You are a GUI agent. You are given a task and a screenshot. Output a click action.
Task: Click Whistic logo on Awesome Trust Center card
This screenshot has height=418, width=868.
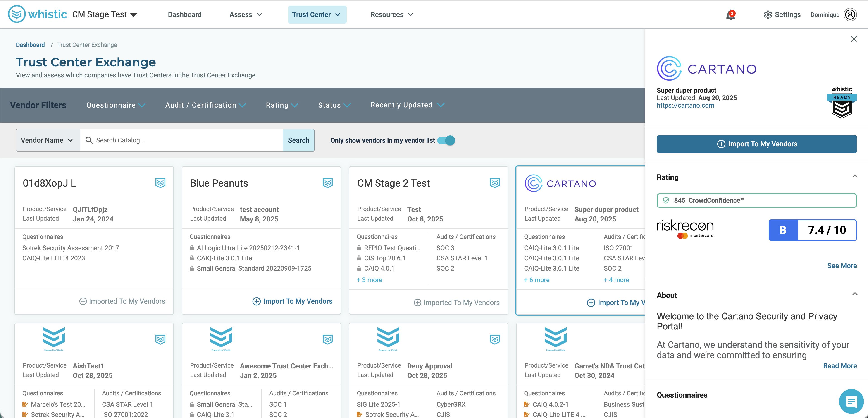[221, 339]
